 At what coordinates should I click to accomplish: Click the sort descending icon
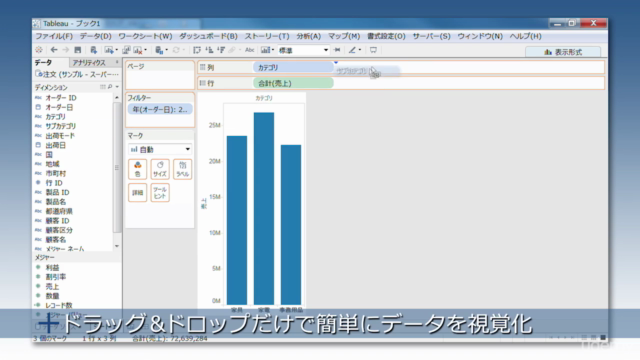point(221,50)
